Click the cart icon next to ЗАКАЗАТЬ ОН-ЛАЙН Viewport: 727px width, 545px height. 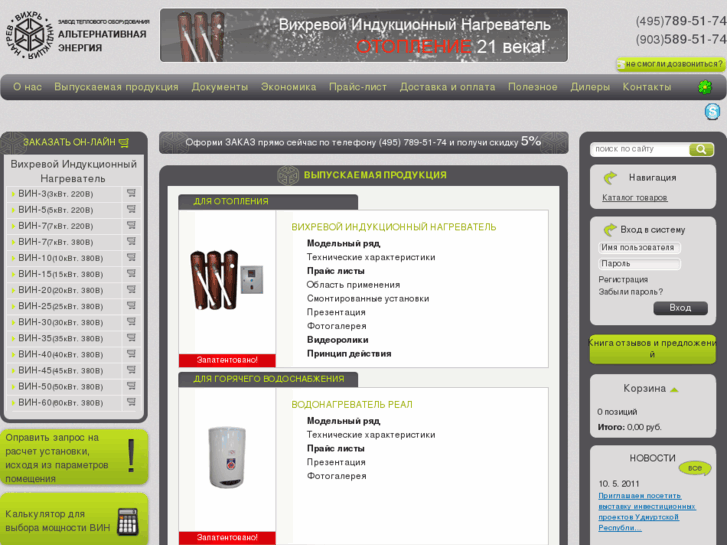(x=124, y=143)
